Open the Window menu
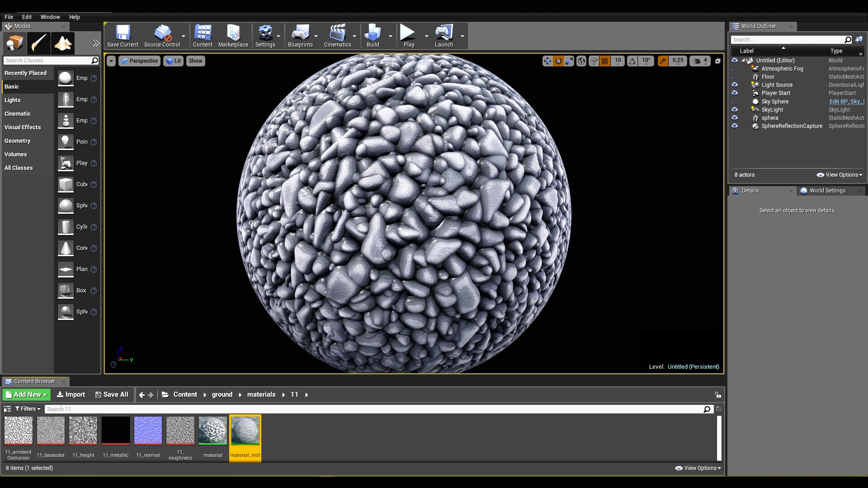 50,17
